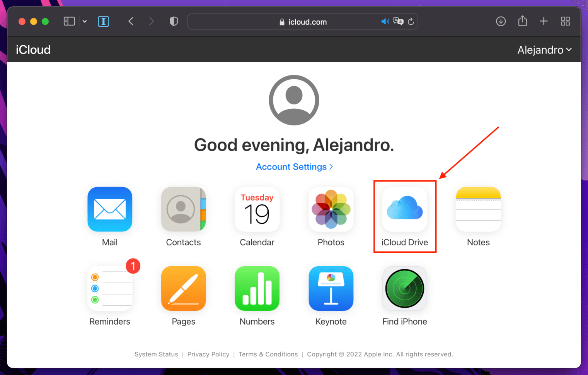Click the Copyright 2022 Apple Inc. text

click(x=380, y=354)
